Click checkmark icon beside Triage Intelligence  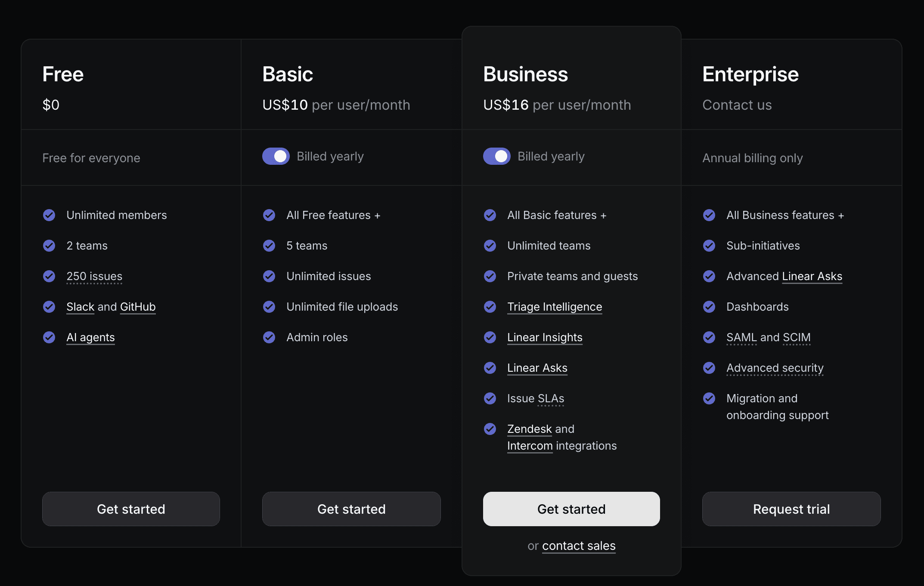click(x=490, y=307)
